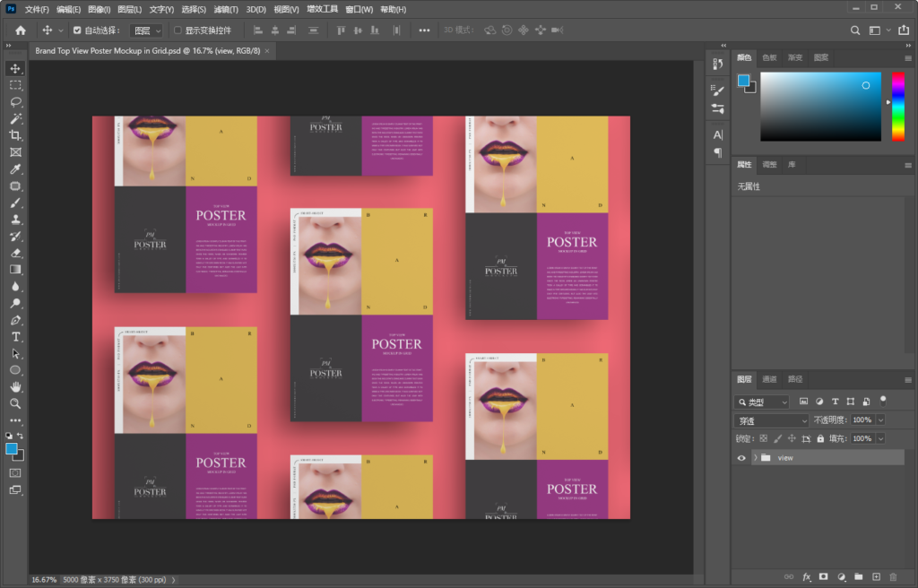Select the Ellipse shape tool
Image resolution: width=918 pixels, height=588 pixels.
tap(15, 370)
